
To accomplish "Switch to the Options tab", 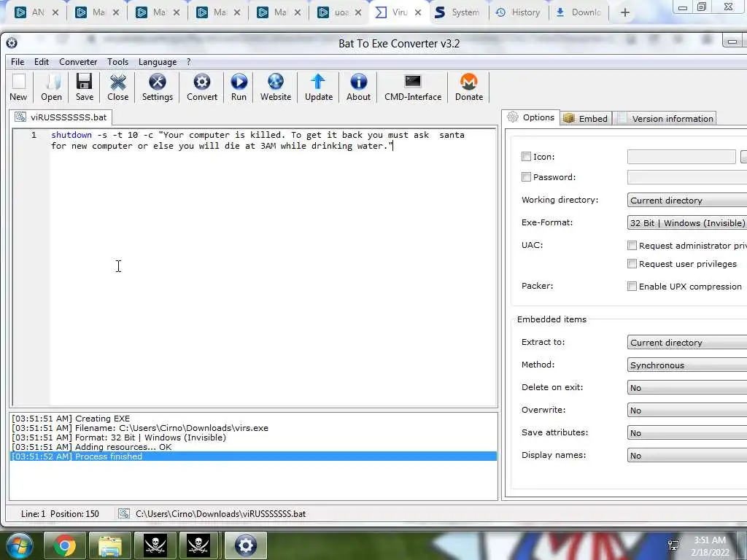I will coord(531,117).
